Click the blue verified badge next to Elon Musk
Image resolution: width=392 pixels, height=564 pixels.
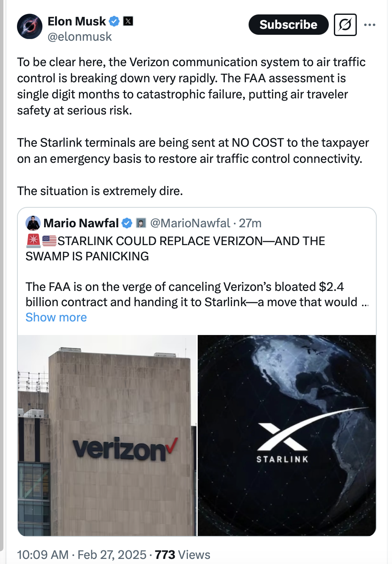click(x=114, y=21)
